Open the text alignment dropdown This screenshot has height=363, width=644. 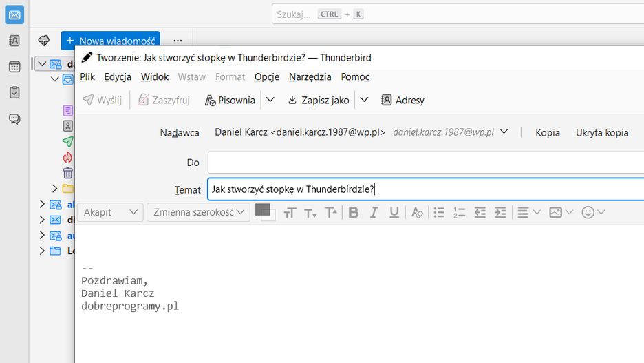tap(529, 213)
